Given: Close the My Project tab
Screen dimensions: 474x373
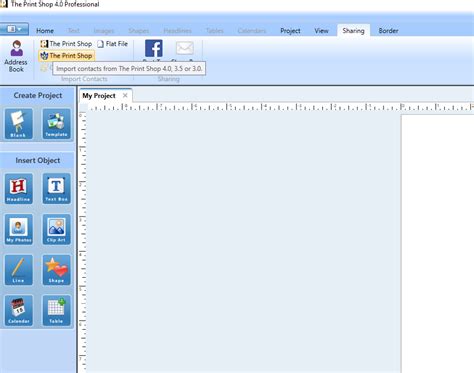Looking at the screenshot, I should pyautogui.click(x=125, y=96).
